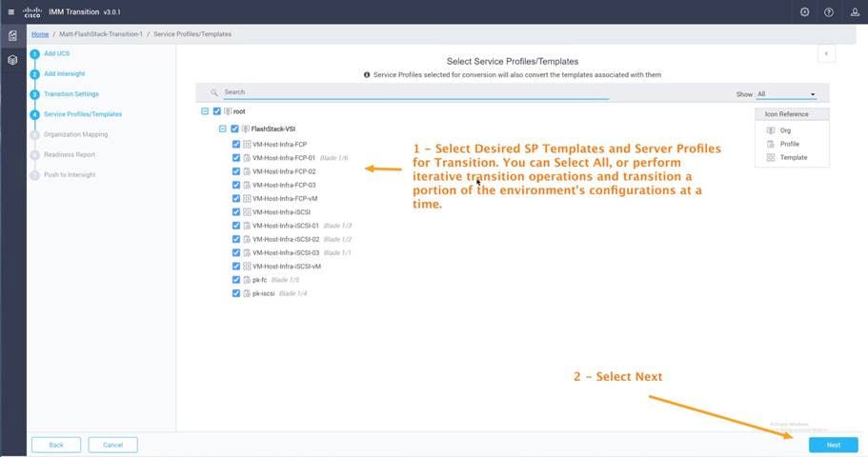Collapse the FlashStack-VSI tree node
Image resolution: width=868 pixels, height=457 pixels.
tap(223, 129)
